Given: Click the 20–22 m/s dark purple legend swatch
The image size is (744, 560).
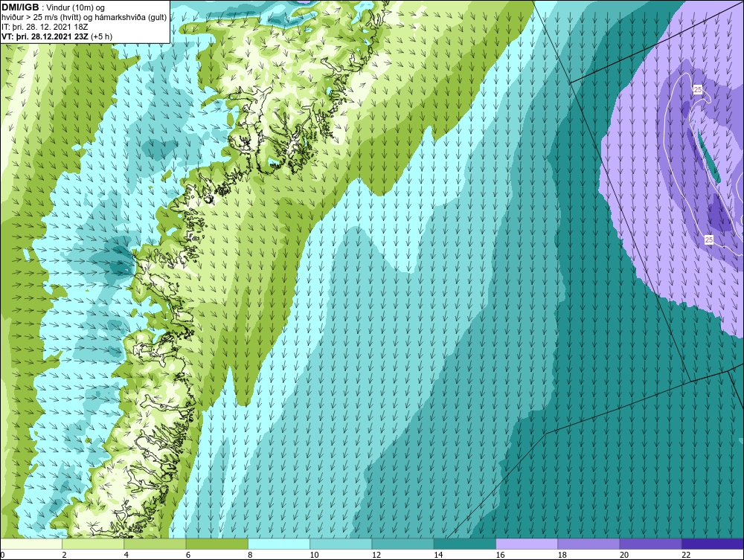Looking at the screenshot, I should (x=650, y=544).
